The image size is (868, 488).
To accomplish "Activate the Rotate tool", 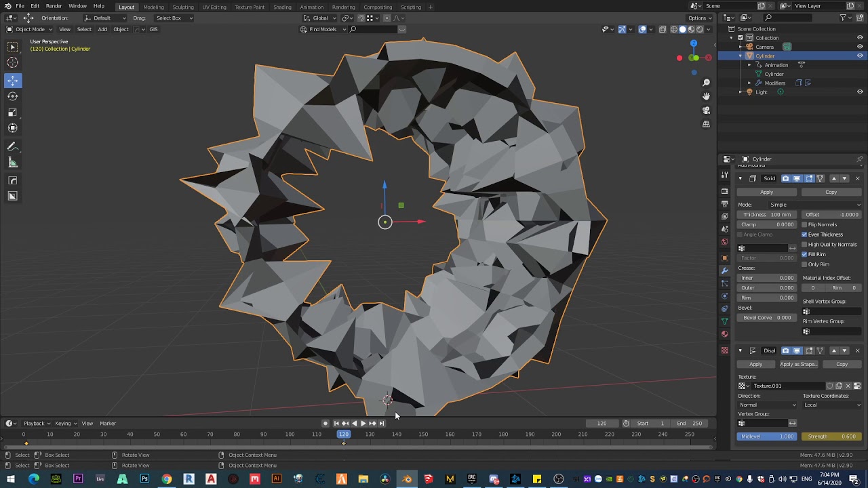I will click(x=12, y=96).
